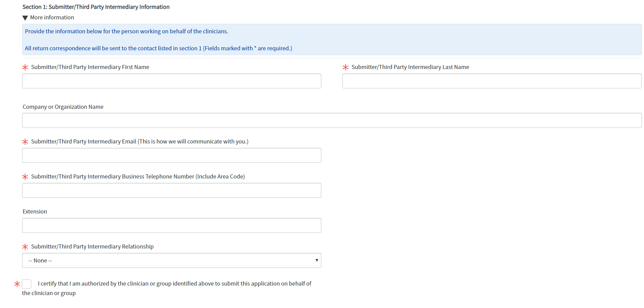Click the Extension input field
Viewport: 644px width, 308px height.
(172, 225)
